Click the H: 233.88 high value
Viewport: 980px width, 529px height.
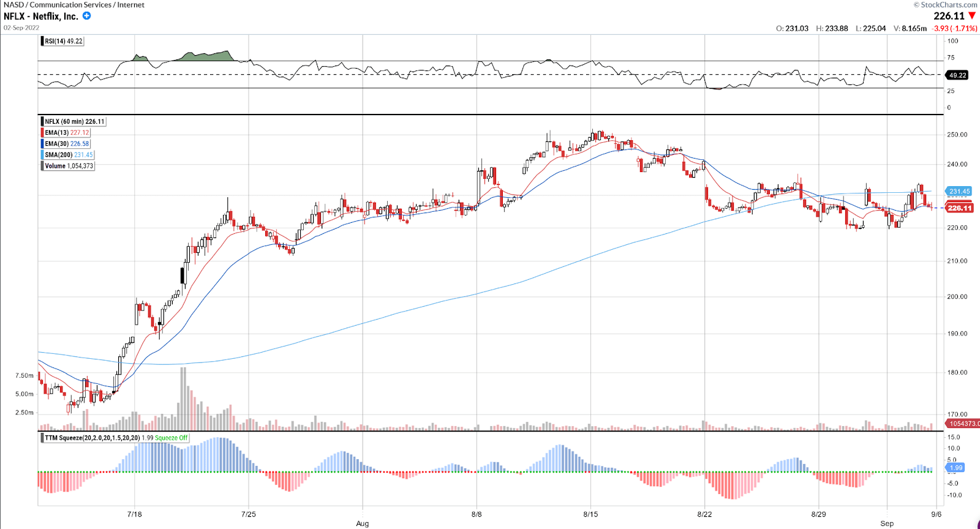point(832,28)
